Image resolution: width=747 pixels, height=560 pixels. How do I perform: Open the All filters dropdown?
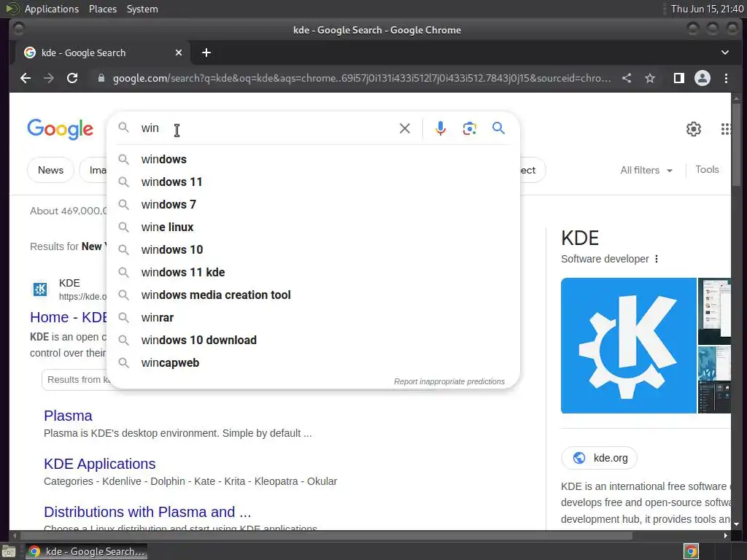[646, 170]
